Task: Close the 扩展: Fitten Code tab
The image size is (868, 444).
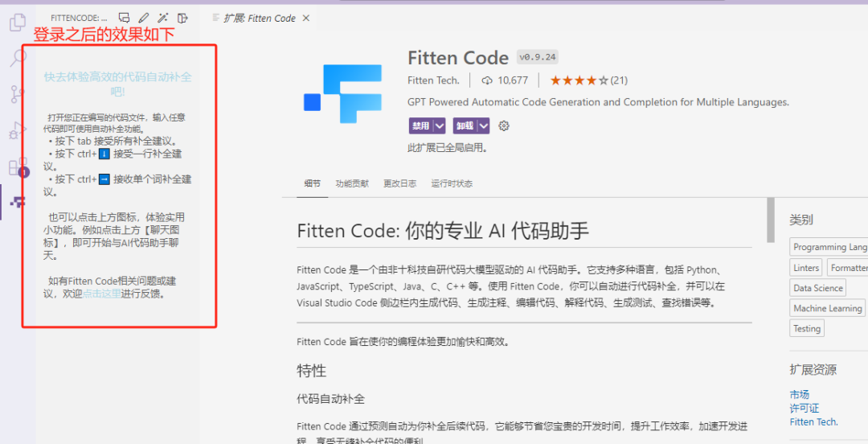Action: point(306,18)
